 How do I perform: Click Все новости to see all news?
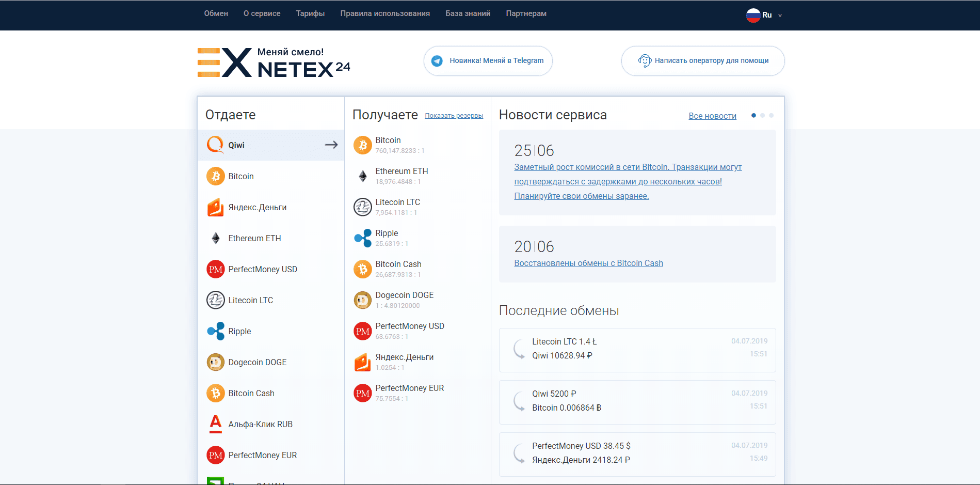click(712, 116)
